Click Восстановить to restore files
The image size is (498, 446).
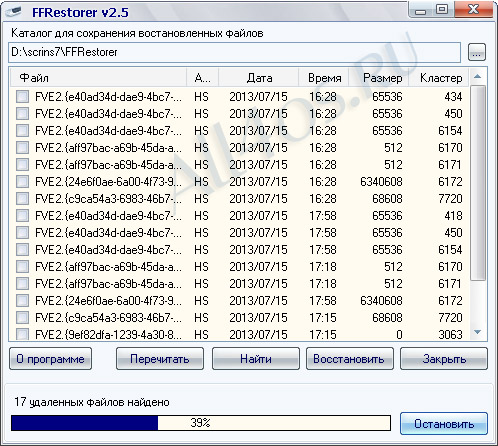tap(350, 359)
